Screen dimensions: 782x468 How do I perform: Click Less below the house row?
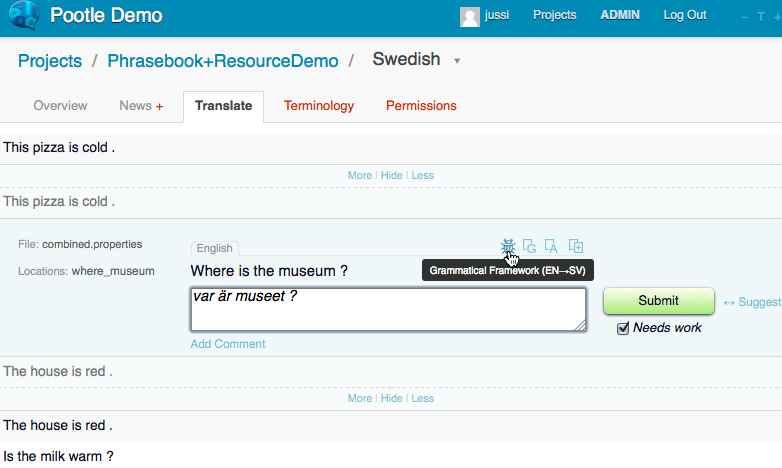point(422,398)
